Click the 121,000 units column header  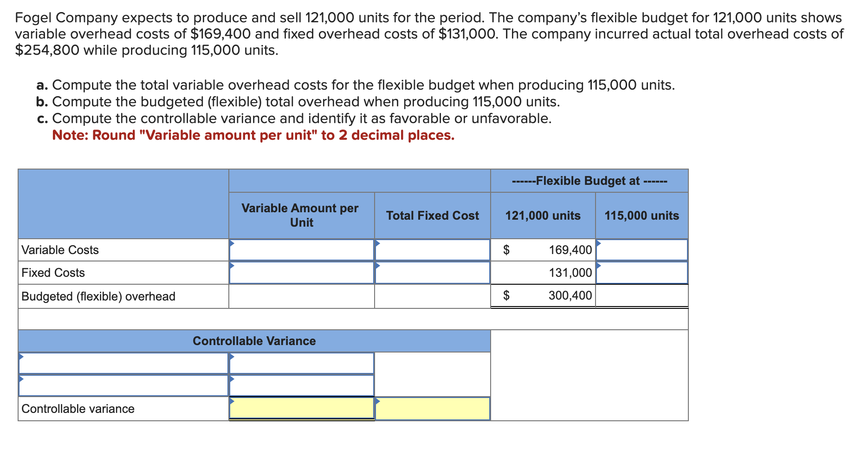[543, 215]
